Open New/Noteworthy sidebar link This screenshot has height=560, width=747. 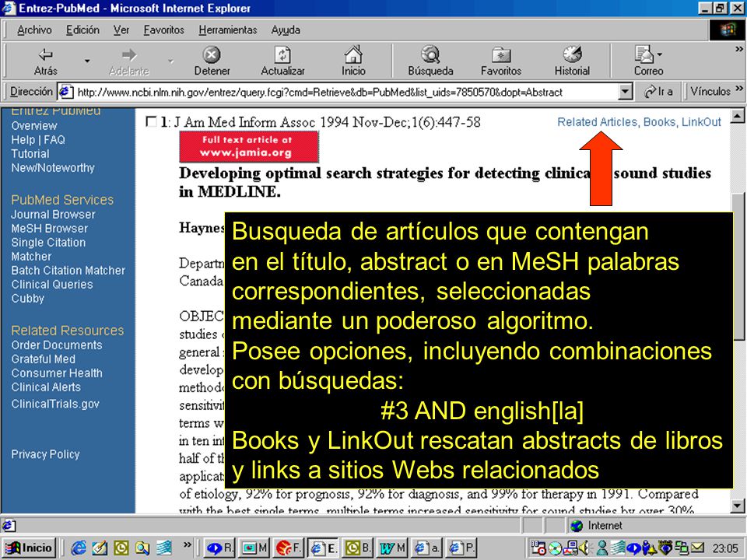pyautogui.click(x=53, y=168)
